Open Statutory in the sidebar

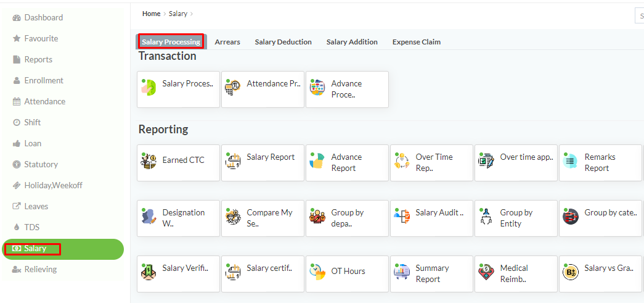point(35,164)
